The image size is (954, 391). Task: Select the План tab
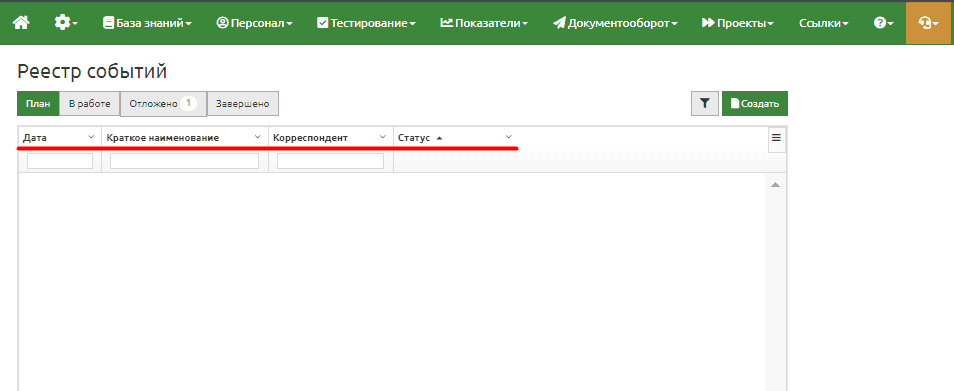(x=38, y=103)
